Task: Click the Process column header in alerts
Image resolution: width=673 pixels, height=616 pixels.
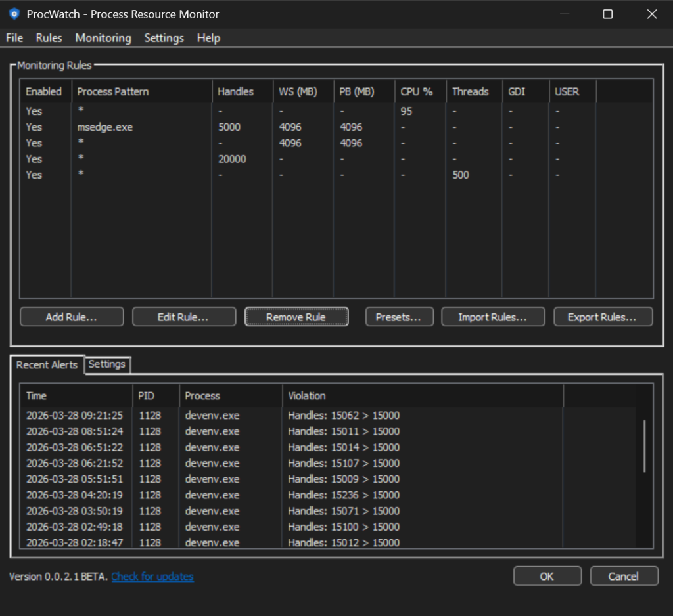Action: (231, 395)
